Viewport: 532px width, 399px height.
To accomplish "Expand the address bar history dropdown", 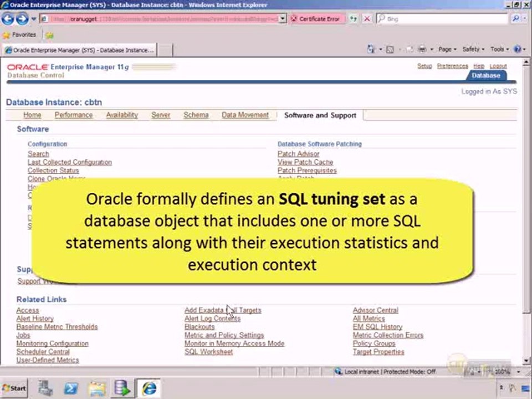I will [x=283, y=19].
